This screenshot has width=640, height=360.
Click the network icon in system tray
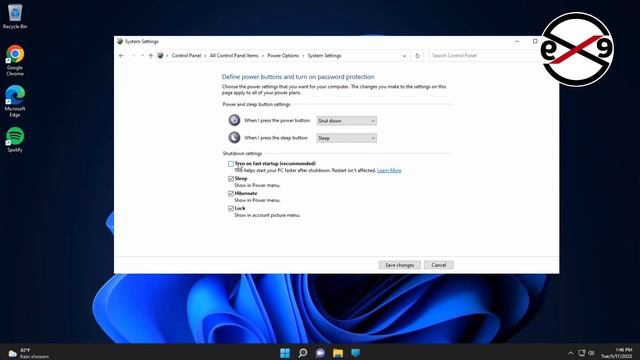[x=582, y=353]
